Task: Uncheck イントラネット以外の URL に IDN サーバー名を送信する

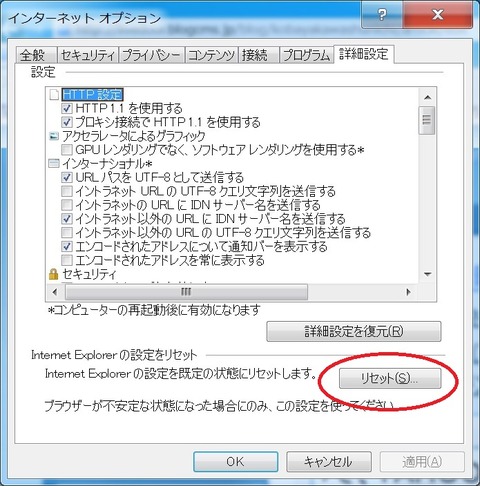Action: (67, 219)
